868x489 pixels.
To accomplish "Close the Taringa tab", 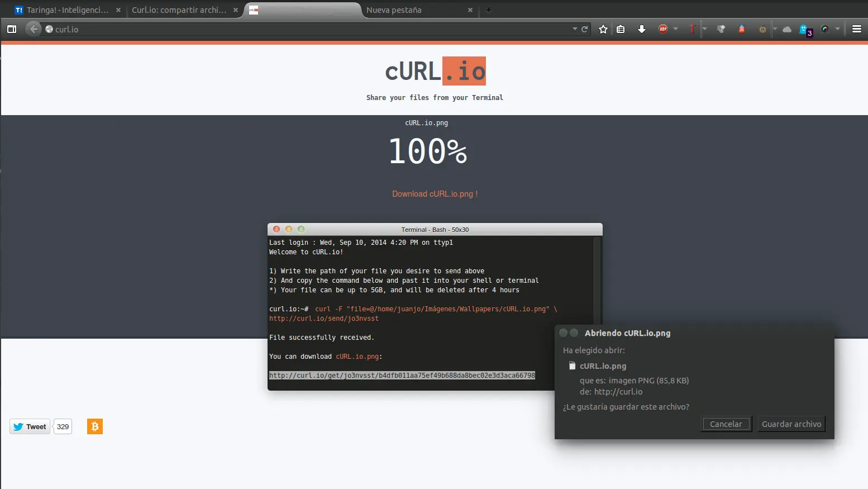I will 118,10.
